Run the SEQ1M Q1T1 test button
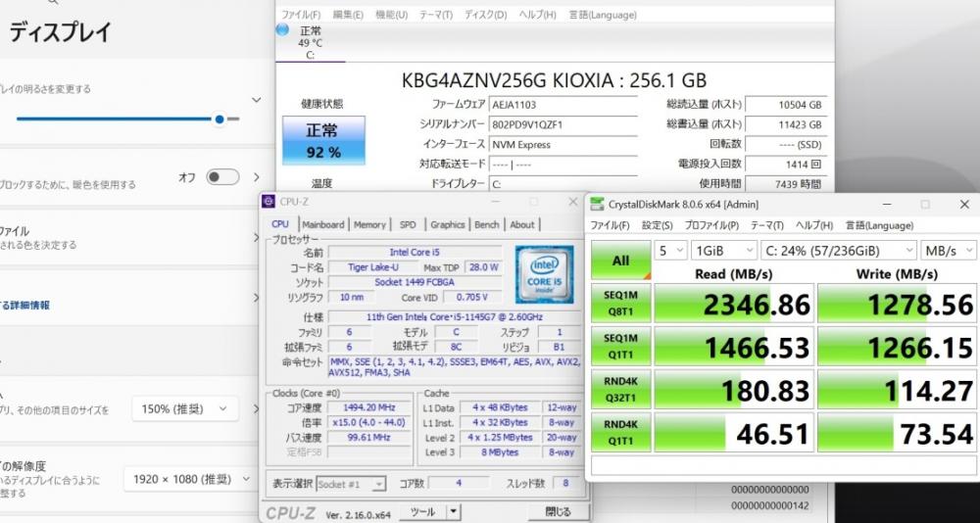The width and height of the screenshot is (980, 523). click(x=620, y=346)
